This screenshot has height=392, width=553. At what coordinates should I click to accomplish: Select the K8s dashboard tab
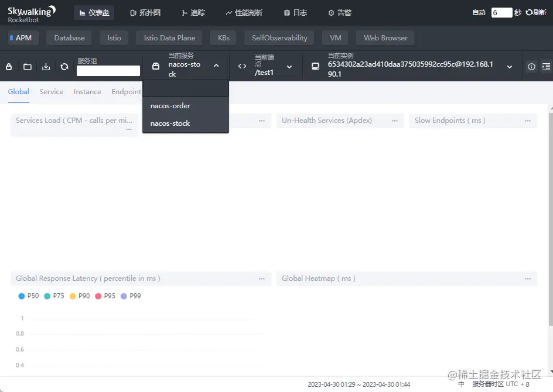(223, 37)
